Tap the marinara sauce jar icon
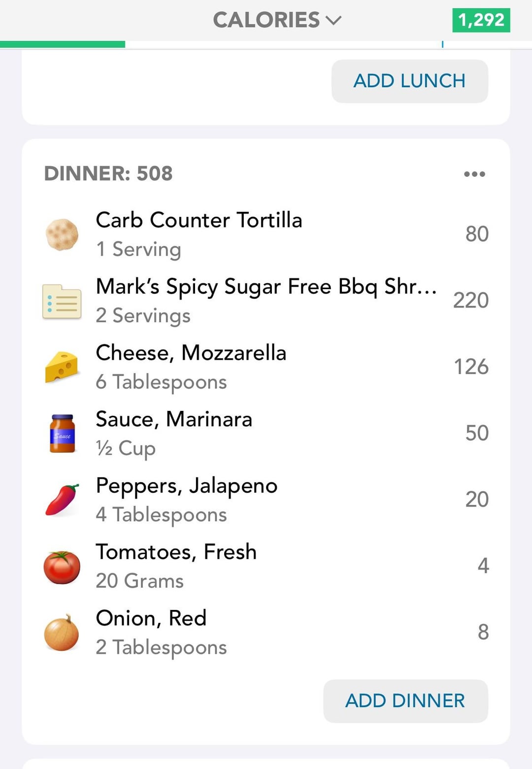 click(63, 434)
